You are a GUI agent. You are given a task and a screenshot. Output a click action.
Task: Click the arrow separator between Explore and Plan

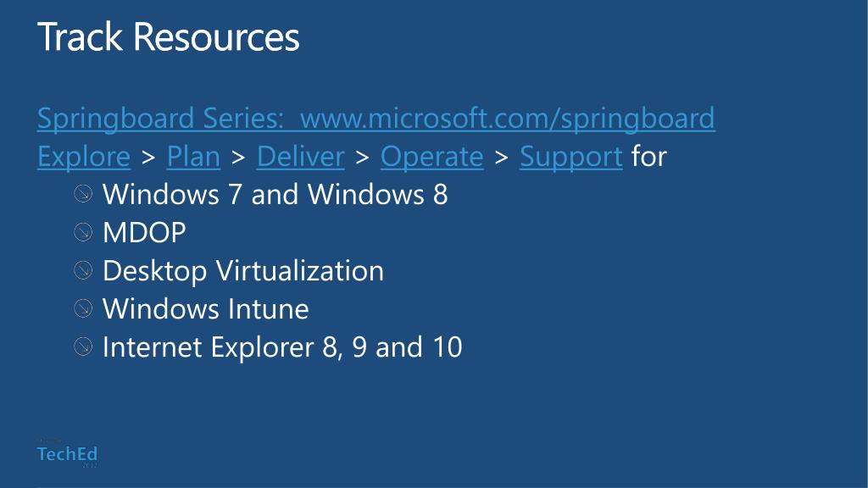tap(148, 157)
